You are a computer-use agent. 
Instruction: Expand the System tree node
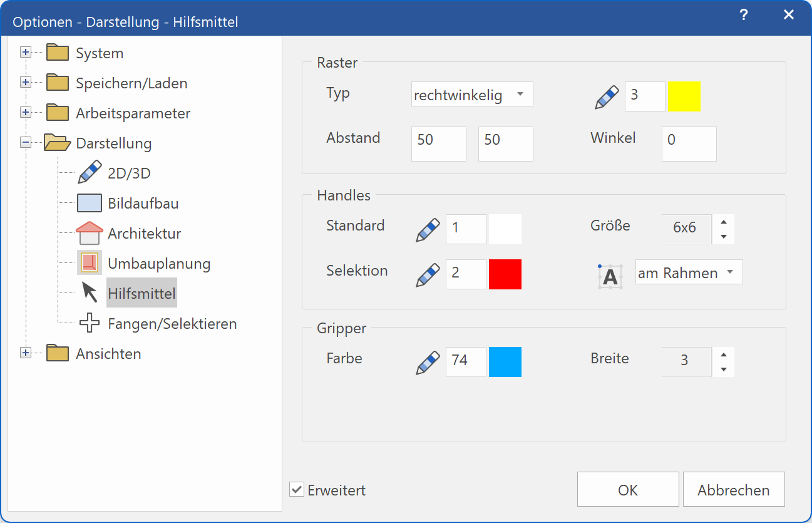26,52
